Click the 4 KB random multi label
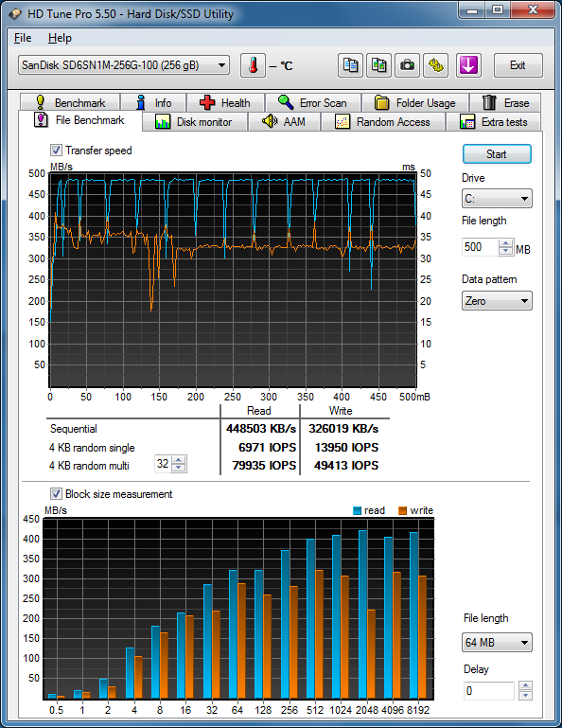 89,466
